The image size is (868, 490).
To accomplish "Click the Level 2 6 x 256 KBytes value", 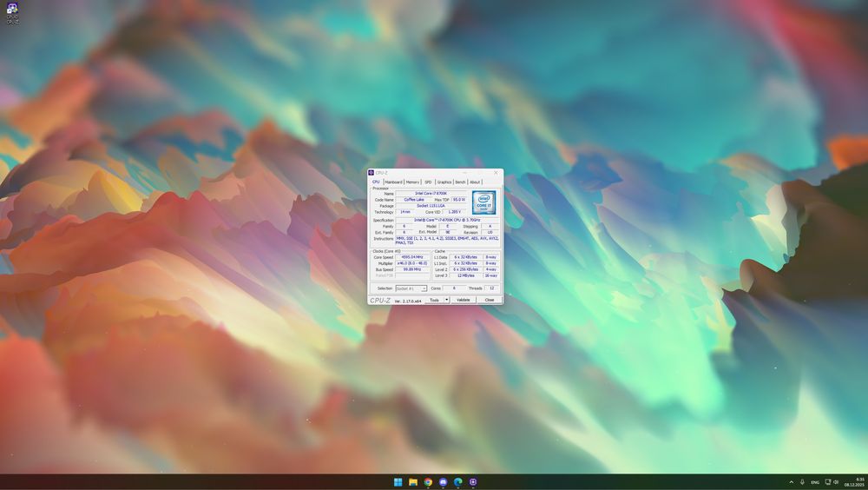I will (x=465, y=269).
